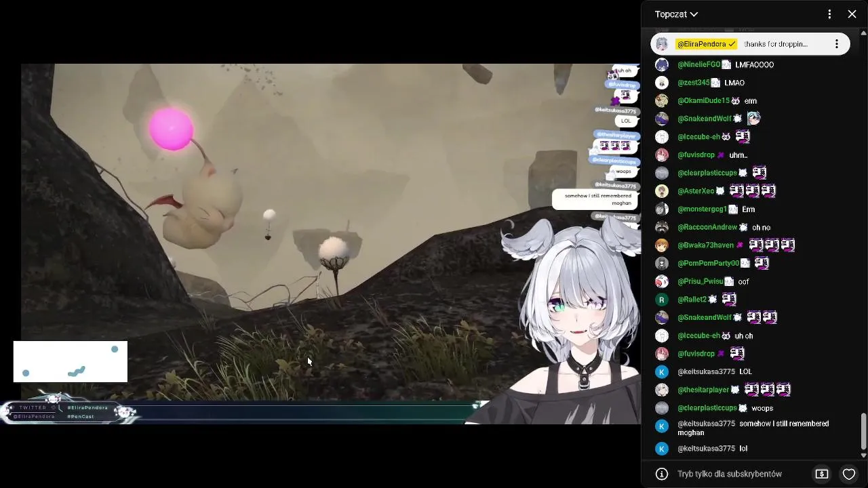Open the chat info icon at bottom
The width and height of the screenshot is (868, 488).
click(x=661, y=474)
